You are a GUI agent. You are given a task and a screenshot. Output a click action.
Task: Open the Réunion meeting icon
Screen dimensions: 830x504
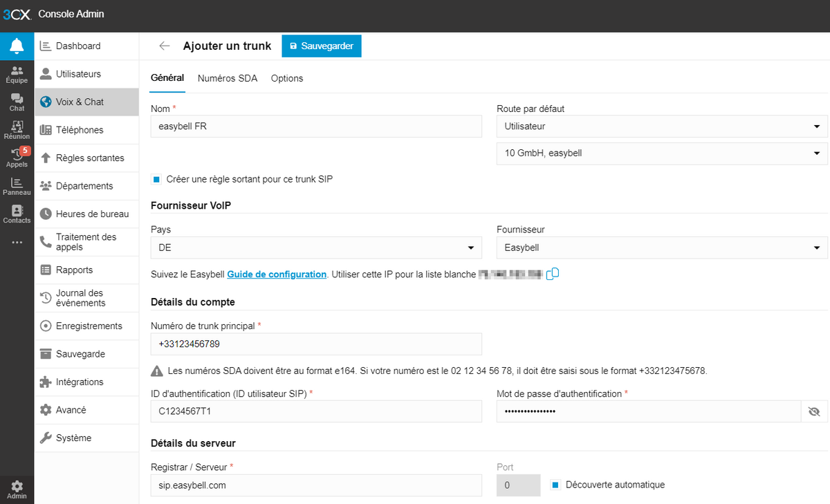point(17,130)
